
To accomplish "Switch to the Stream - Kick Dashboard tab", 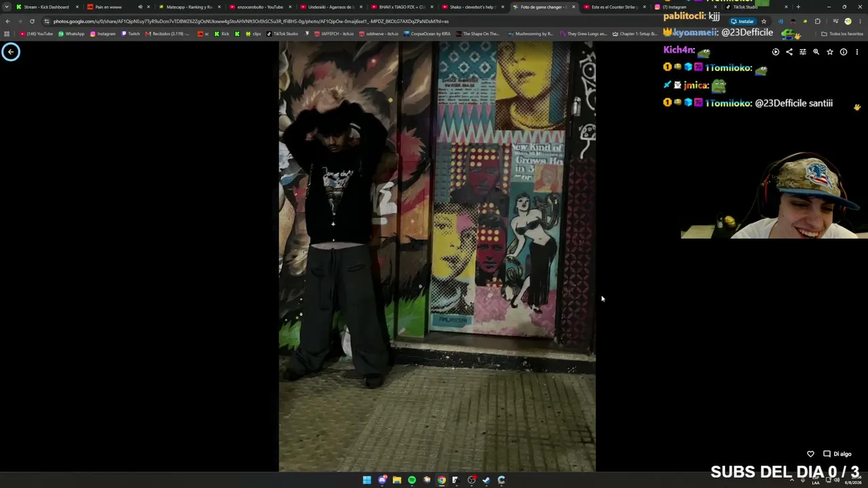I will pyautogui.click(x=47, y=7).
